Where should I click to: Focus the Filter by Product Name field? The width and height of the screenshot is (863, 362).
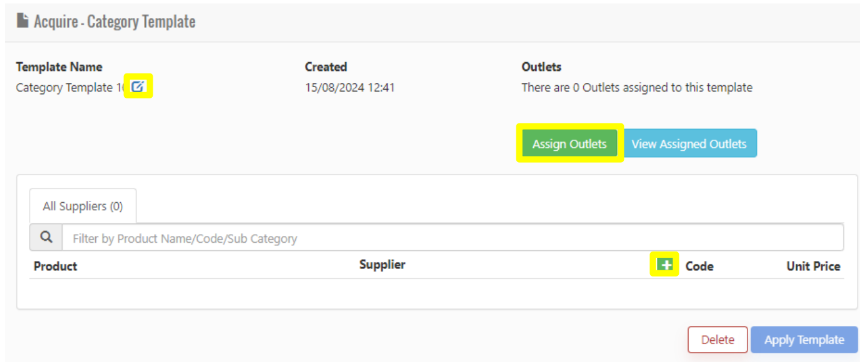click(452, 238)
